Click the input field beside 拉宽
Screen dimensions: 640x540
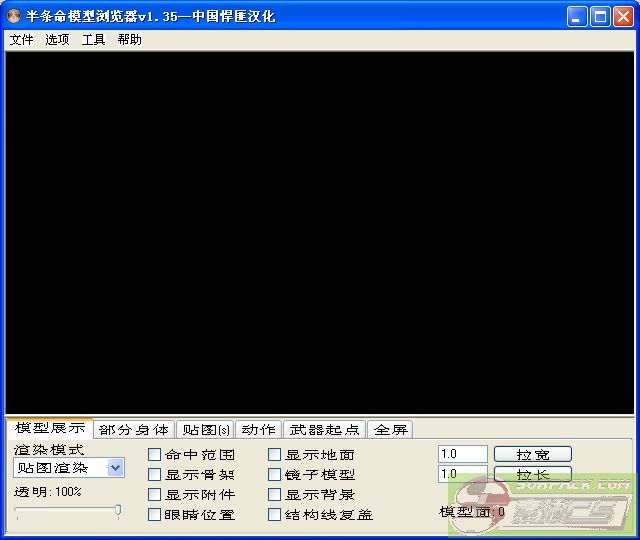pyautogui.click(x=462, y=454)
